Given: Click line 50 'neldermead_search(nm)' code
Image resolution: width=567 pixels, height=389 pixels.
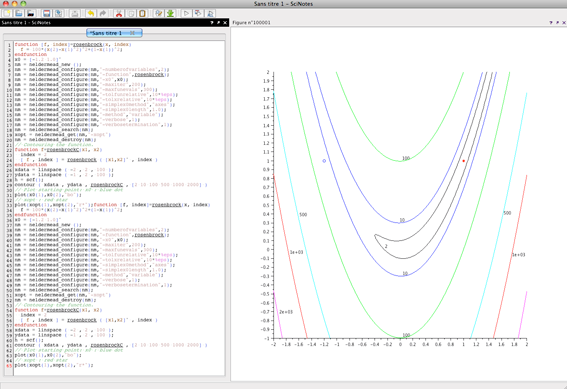Looking at the screenshot, I should pyautogui.click(x=54, y=290).
